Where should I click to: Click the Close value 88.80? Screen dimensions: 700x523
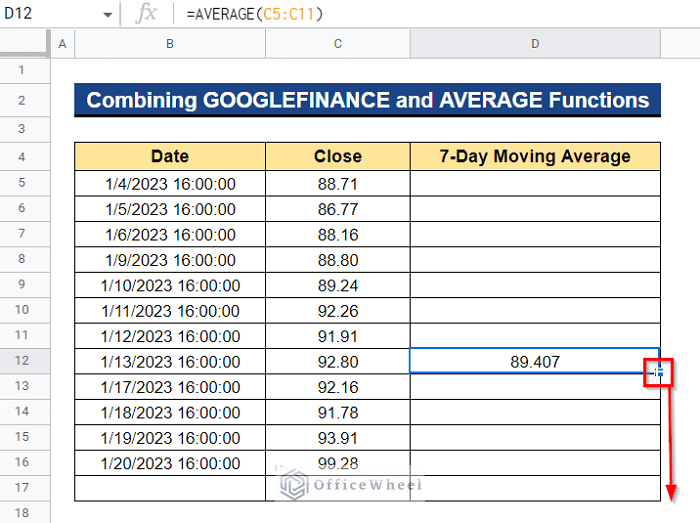pyautogui.click(x=338, y=260)
